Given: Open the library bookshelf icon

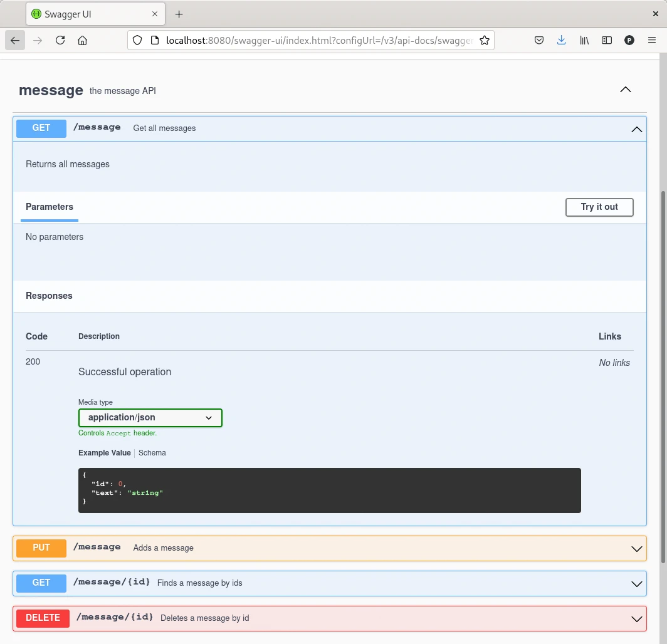Looking at the screenshot, I should coord(584,40).
